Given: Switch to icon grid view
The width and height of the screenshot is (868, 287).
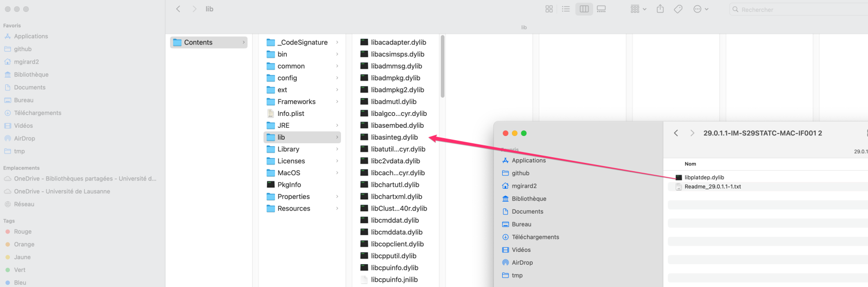Looking at the screenshot, I should pyautogui.click(x=549, y=9).
